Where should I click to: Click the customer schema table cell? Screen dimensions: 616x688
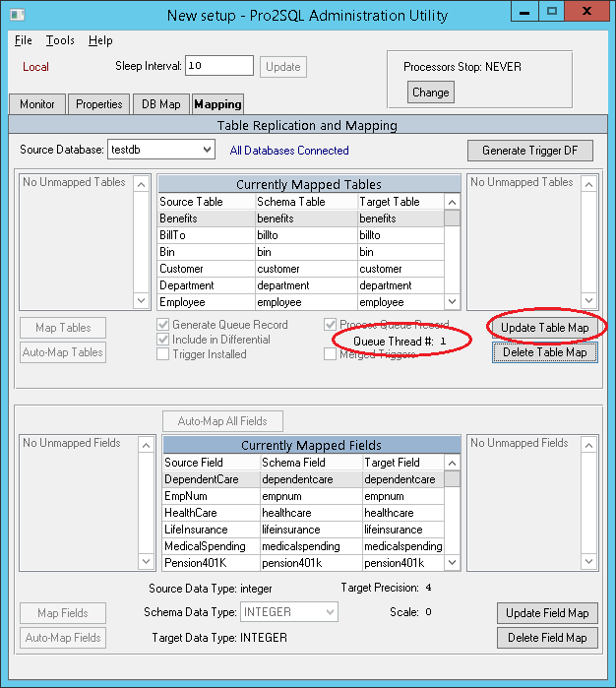306,269
